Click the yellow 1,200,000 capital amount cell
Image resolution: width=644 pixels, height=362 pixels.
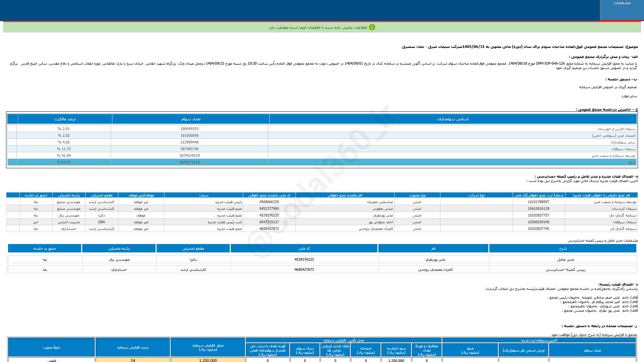pos(208,360)
